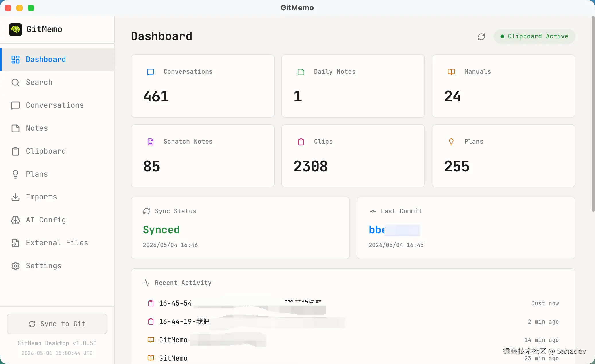This screenshot has width=595, height=364.
Task: Click the Daily Notes card icon
Action: click(x=301, y=72)
